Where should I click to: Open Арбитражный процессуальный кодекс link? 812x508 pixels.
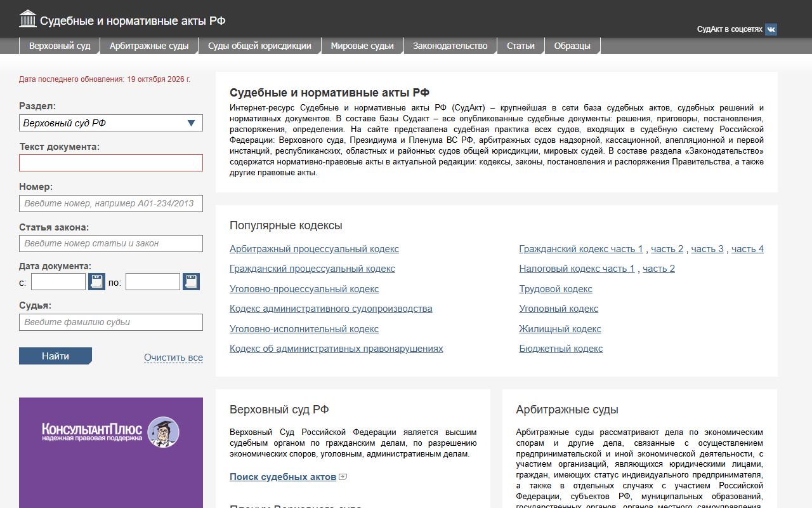tap(314, 249)
